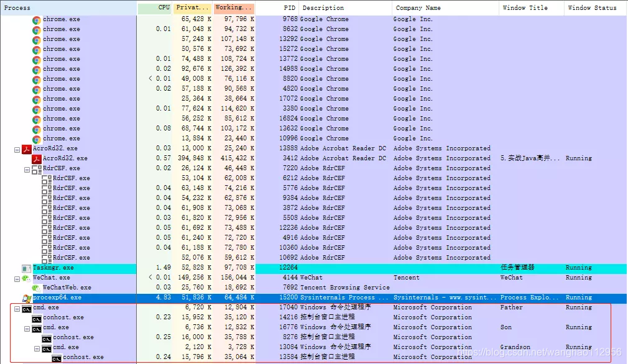Image resolution: width=628 pixels, height=364 pixels.
Task: Collapse the Father cmd.exe process tree
Action: coord(17,309)
